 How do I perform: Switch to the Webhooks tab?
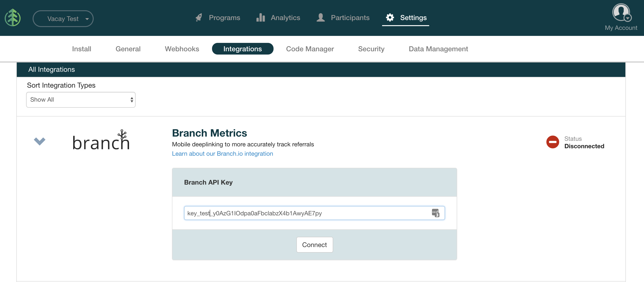pyautogui.click(x=182, y=49)
